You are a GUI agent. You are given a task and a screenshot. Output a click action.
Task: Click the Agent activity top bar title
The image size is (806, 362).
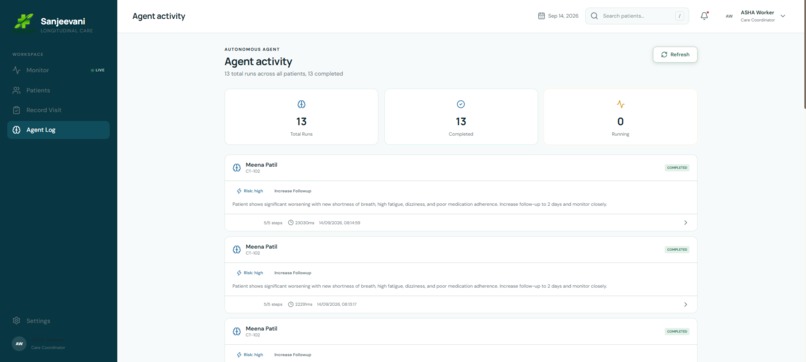point(159,16)
